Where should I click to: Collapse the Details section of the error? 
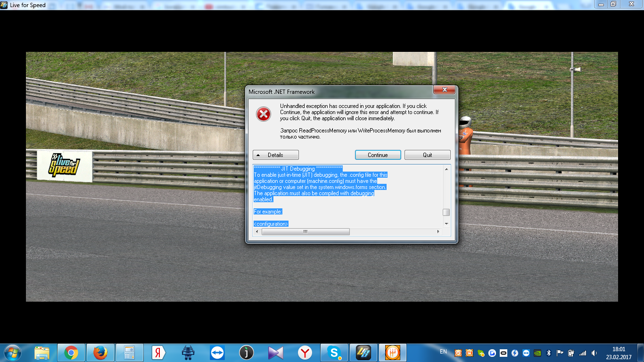click(276, 155)
